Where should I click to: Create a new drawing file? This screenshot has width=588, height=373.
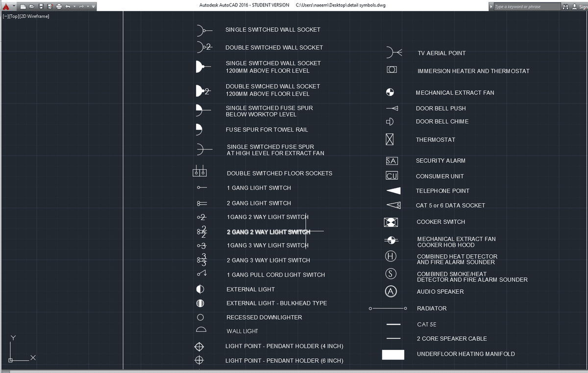(23, 6)
